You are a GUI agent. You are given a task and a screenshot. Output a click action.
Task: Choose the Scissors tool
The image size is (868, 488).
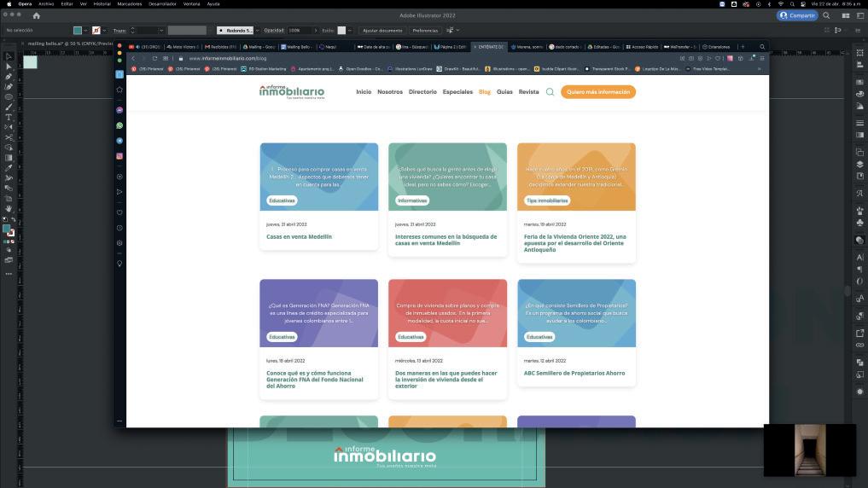click(9, 137)
